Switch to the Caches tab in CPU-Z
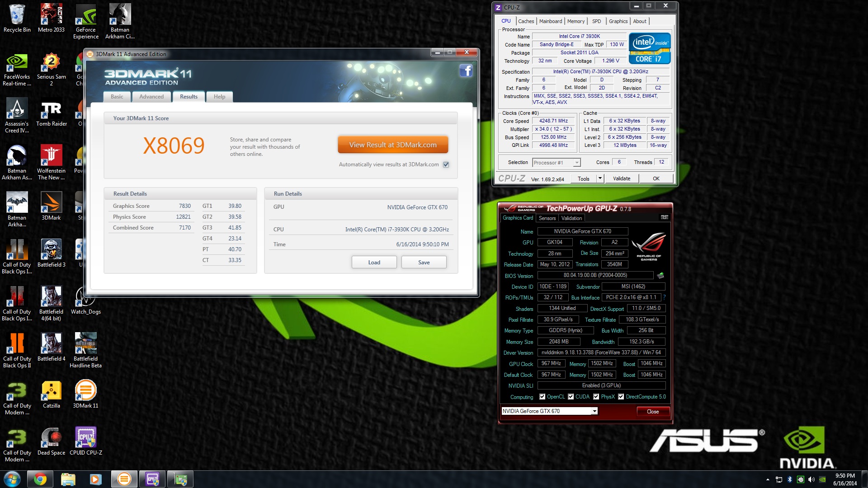868x488 pixels. [x=526, y=21]
